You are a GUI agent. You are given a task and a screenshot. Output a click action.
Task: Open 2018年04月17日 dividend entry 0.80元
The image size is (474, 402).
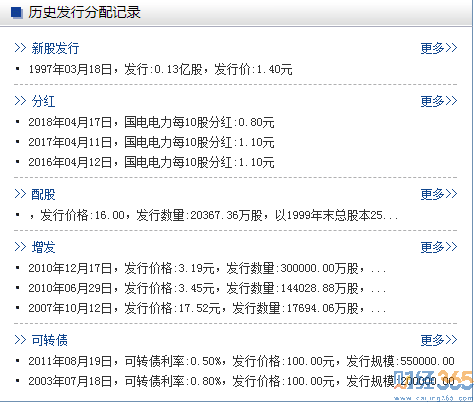(151, 122)
